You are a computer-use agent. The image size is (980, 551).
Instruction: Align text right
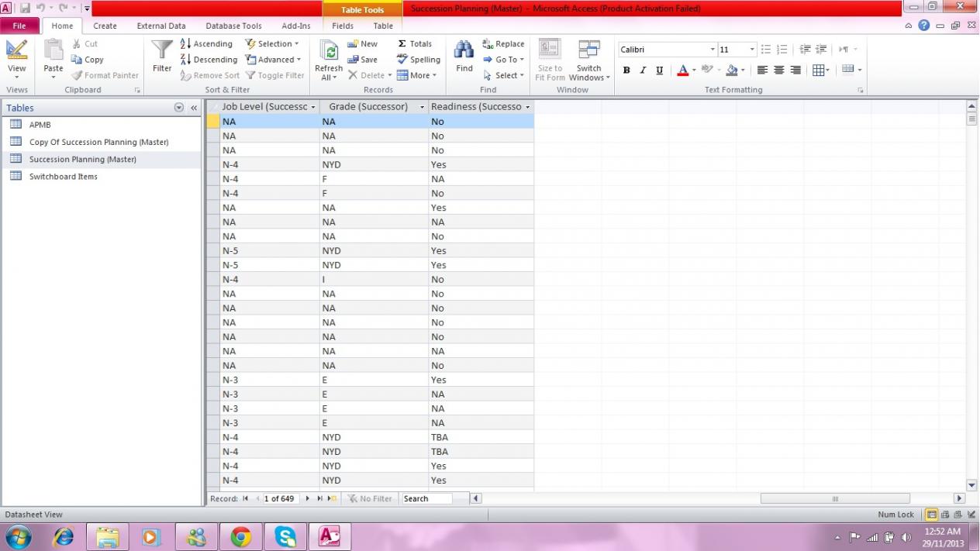[795, 71]
